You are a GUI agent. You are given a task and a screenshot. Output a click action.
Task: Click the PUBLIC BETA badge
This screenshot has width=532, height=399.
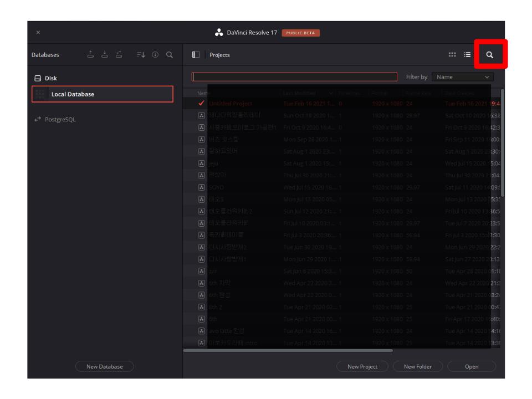click(x=300, y=33)
